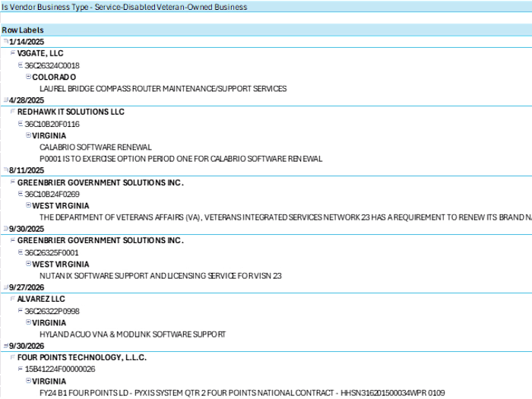The image size is (532, 399).
Task: Select the LAUREL BRIDGE COMPASS ROUTER MAINTENANCE row
Action: (x=266, y=89)
